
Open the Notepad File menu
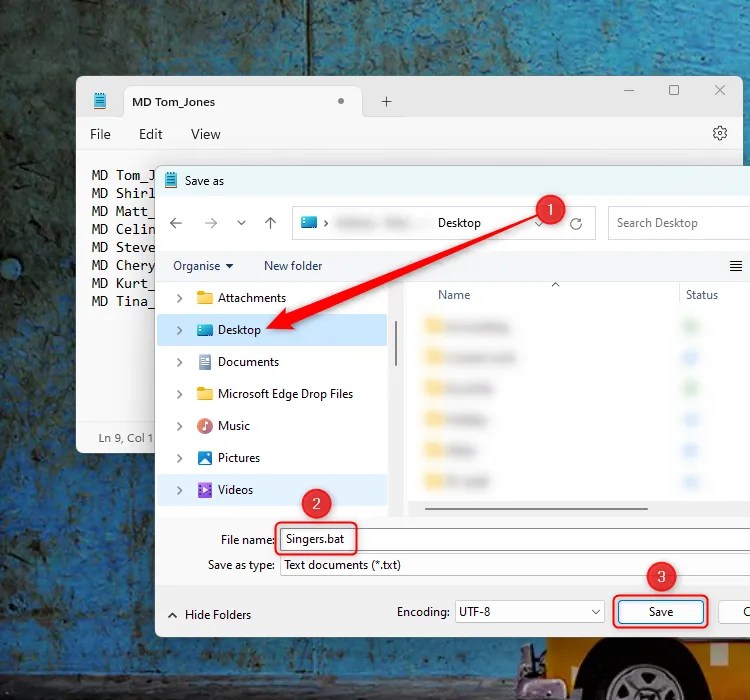[100, 134]
